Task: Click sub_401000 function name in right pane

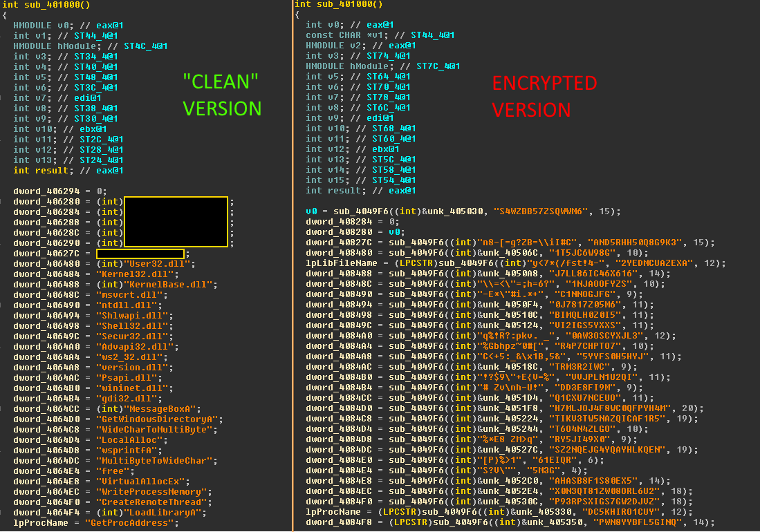Action: 344,4
